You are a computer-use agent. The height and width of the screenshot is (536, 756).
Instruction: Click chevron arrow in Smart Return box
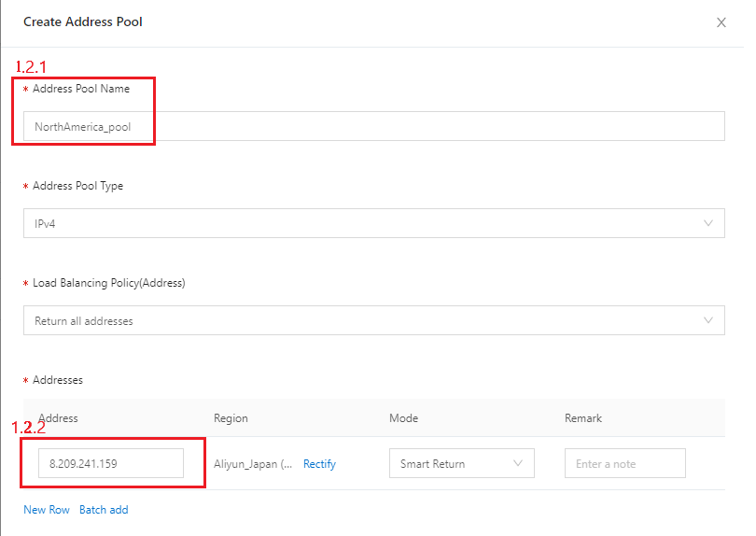[519, 463]
